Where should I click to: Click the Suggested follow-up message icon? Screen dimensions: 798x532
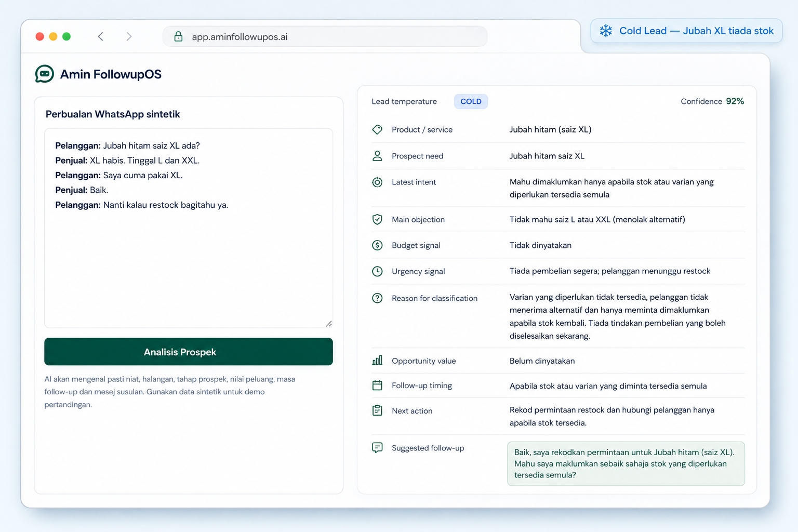tap(377, 448)
